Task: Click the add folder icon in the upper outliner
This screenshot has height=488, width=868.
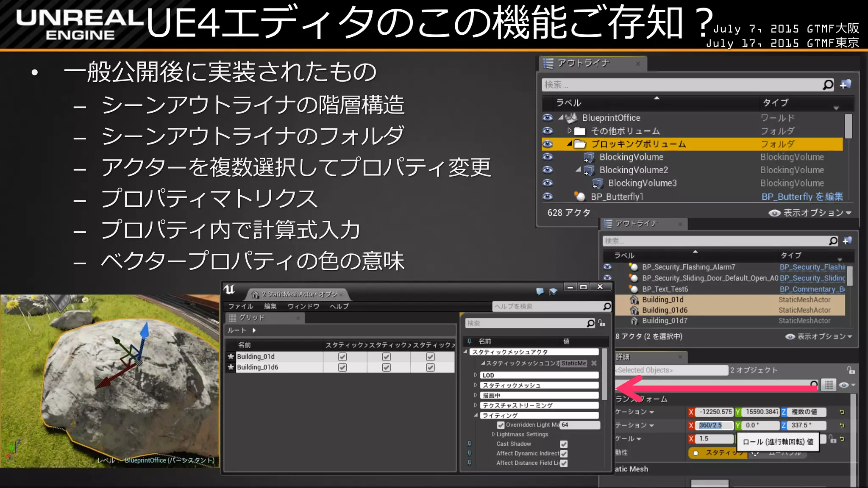Action: (846, 84)
